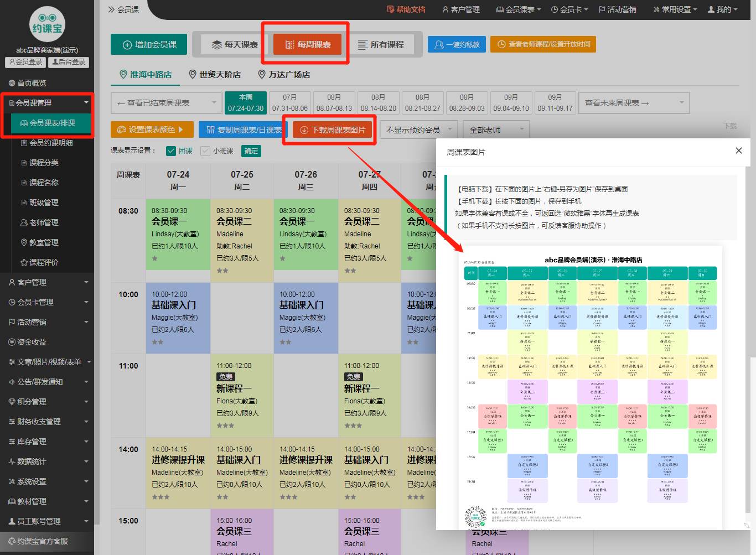The width and height of the screenshot is (756, 555).
Task: Select the 淮海中路店 location tab
Action: 146,74
